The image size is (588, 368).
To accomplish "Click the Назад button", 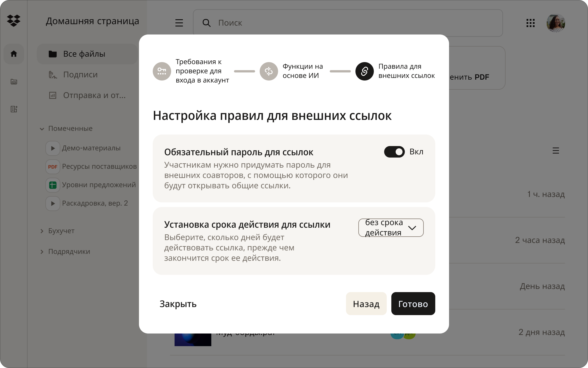I will tap(366, 304).
